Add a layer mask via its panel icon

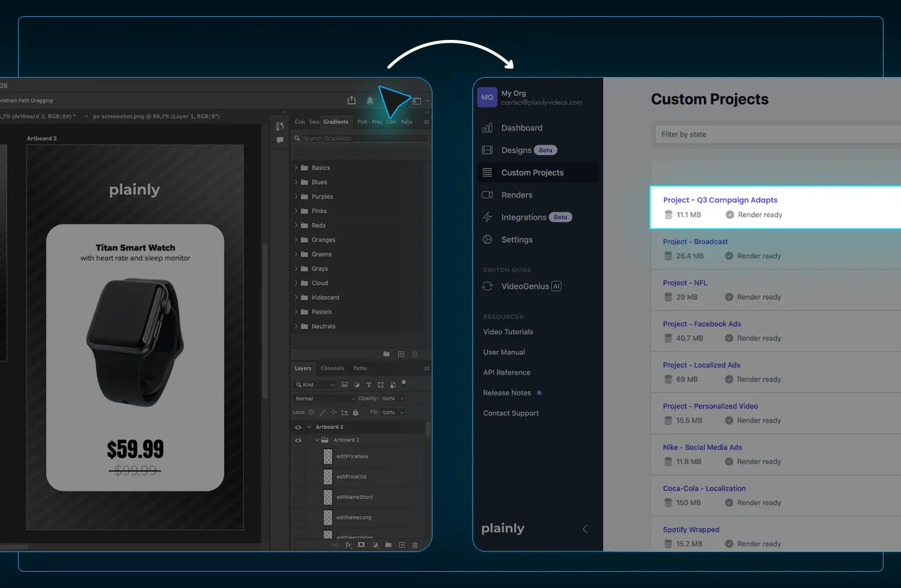tap(362, 545)
